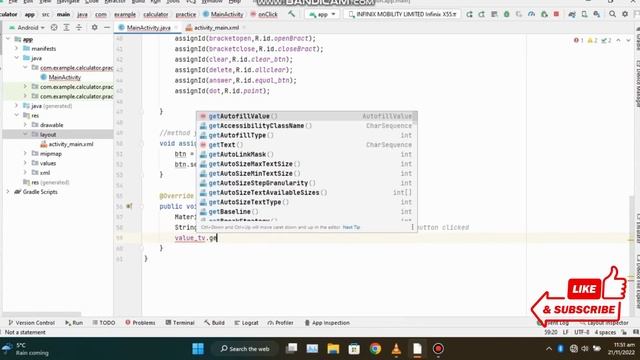640x360 pixels.
Task: Hide the Project panel with the minus icon
Action: (x=107, y=28)
